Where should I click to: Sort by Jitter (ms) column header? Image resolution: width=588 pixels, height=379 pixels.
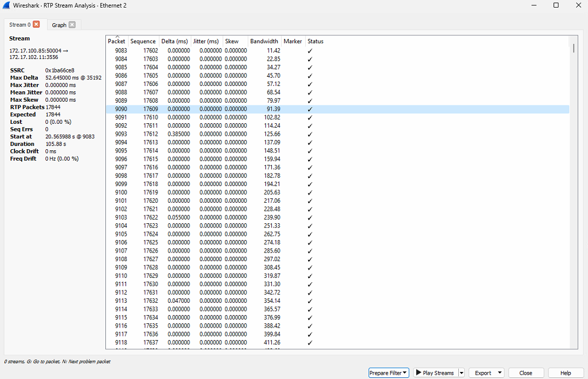(x=206, y=41)
